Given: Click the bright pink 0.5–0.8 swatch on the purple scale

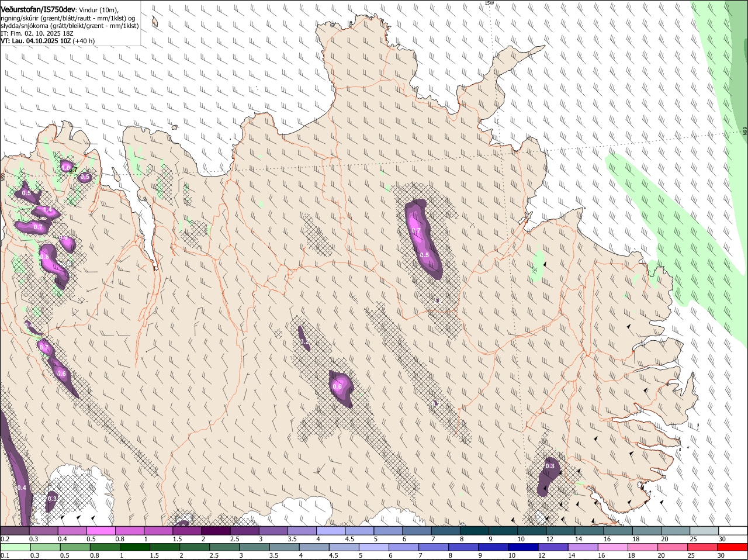Looking at the screenshot, I should (x=101, y=531).
